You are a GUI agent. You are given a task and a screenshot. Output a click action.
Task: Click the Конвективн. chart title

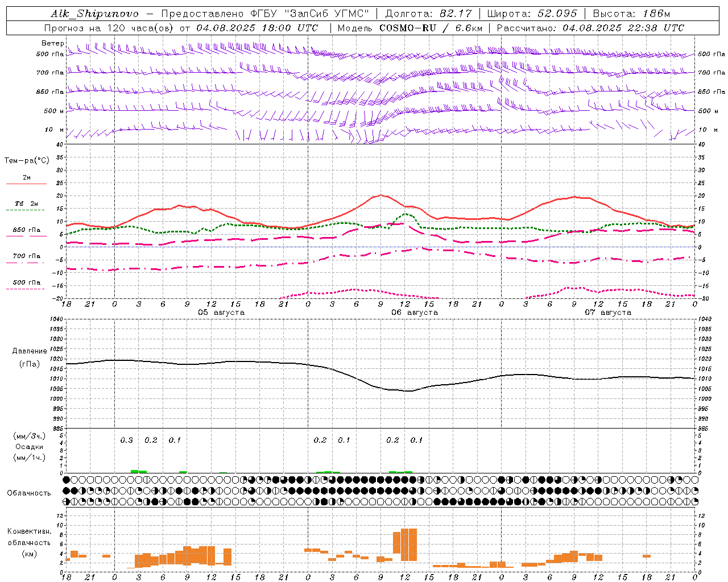[30, 531]
